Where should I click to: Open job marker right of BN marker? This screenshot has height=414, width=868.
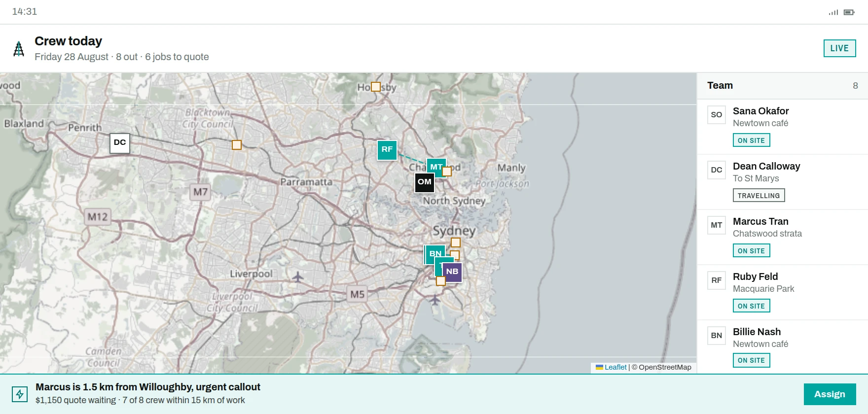[455, 255]
